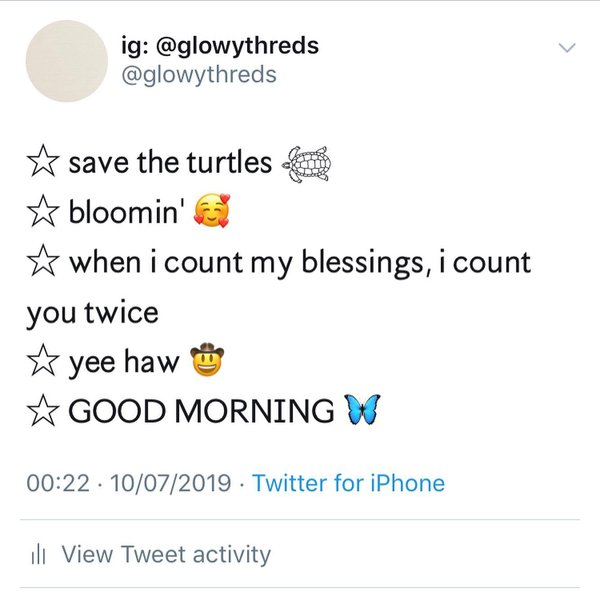Image resolution: width=600 pixels, height=600 pixels.
Task: Open "View Tweet activity"
Action: [x=166, y=553]
